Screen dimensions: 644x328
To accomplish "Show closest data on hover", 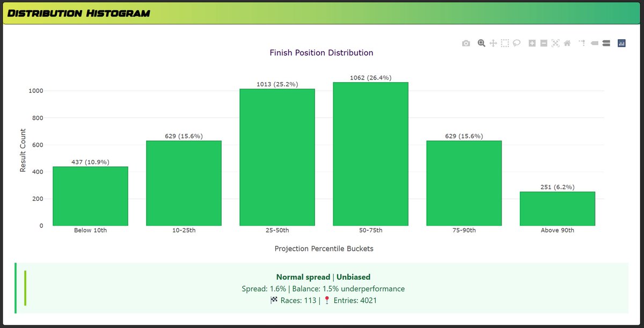I will [x=594, y=43].
